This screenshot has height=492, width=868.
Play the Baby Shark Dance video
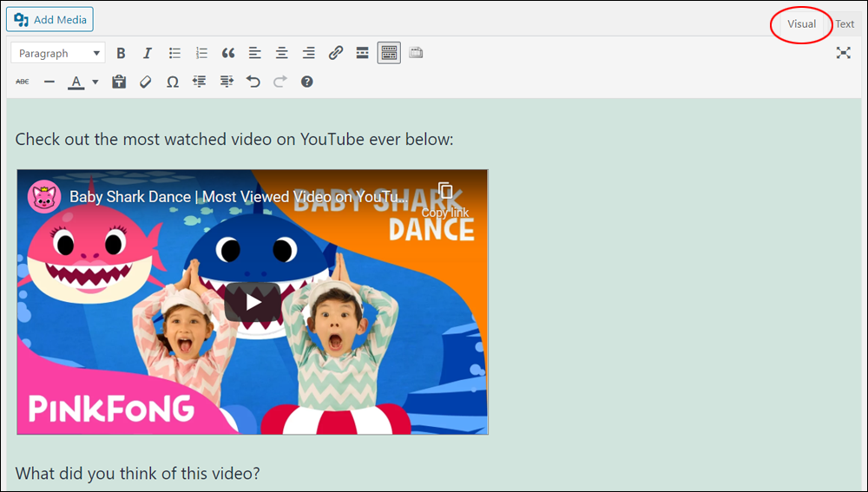(x=253, y=302)
